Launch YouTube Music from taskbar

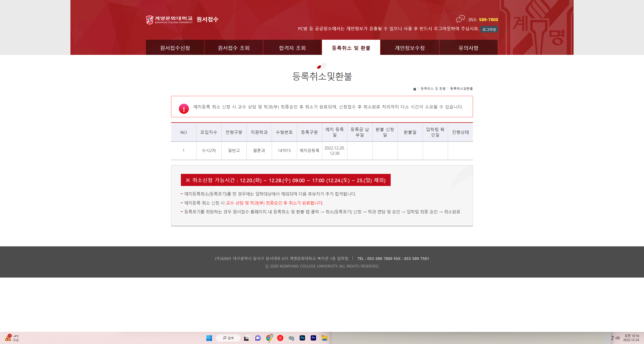280,338
